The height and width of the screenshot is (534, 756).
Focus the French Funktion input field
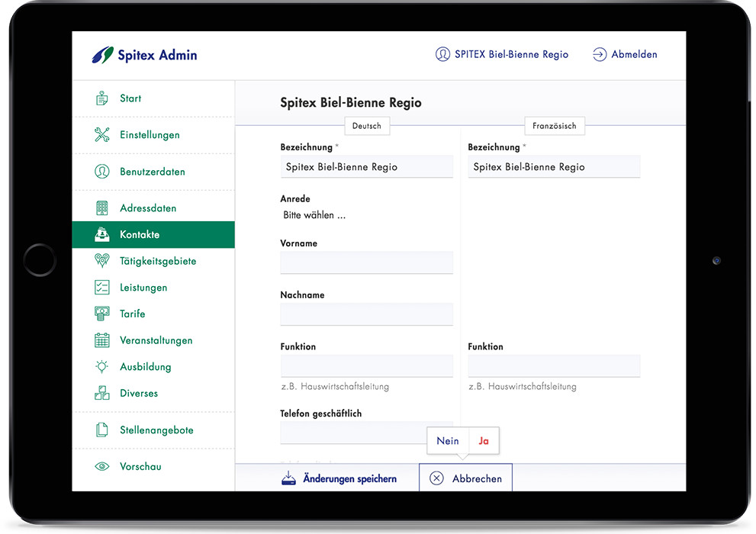[554, 365]
